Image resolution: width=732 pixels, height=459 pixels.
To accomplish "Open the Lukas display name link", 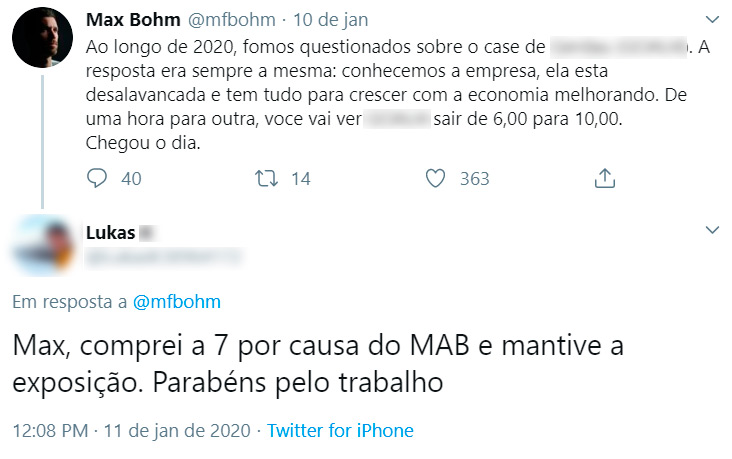I will pyautogui.click(x=111, y=232).
